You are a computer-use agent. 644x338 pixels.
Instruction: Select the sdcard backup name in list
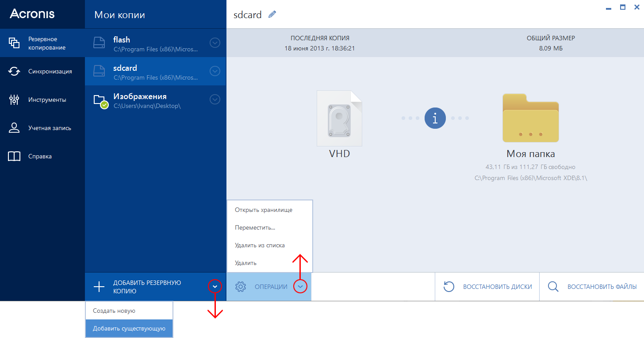pos(125,68)
